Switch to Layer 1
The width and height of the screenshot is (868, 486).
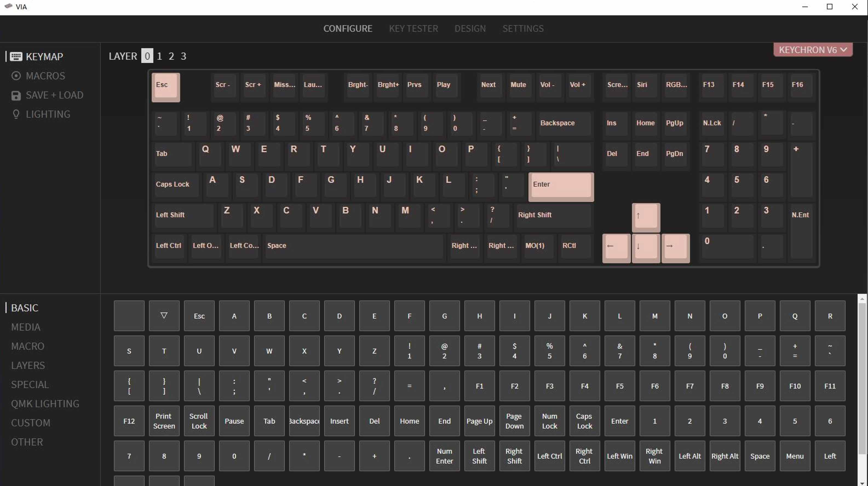[159, 55]
